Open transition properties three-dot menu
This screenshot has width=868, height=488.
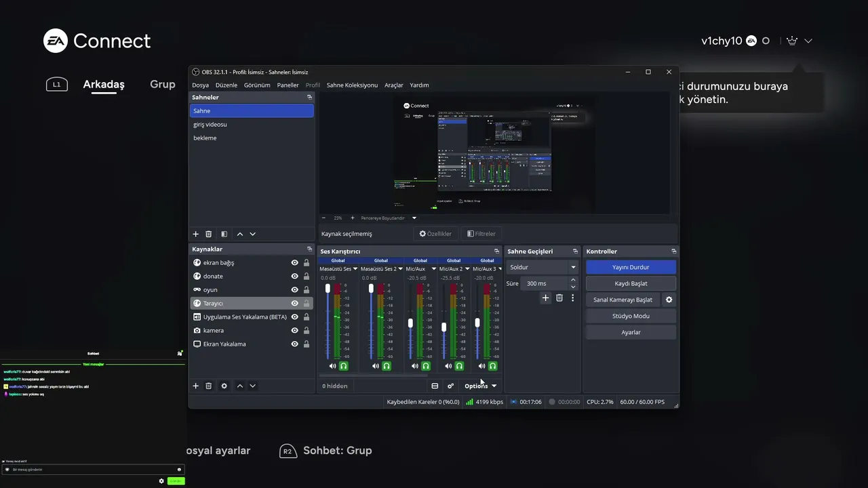pos(572,298)
